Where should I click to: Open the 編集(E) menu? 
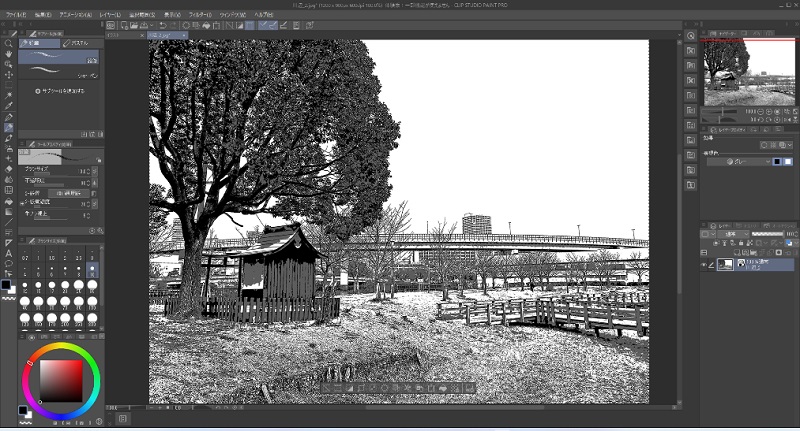[42, 15]
